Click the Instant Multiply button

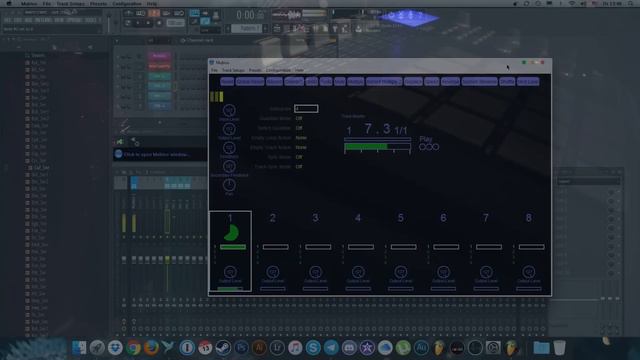click(384, 82)
